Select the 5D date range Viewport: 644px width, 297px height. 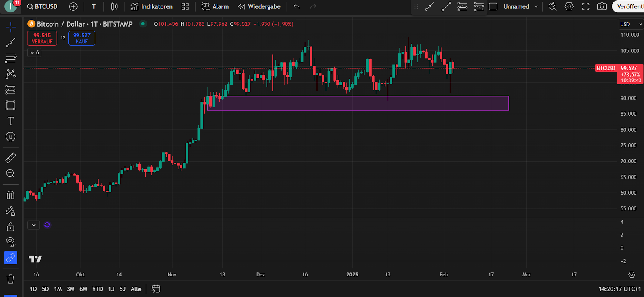(x=45, y=289)
